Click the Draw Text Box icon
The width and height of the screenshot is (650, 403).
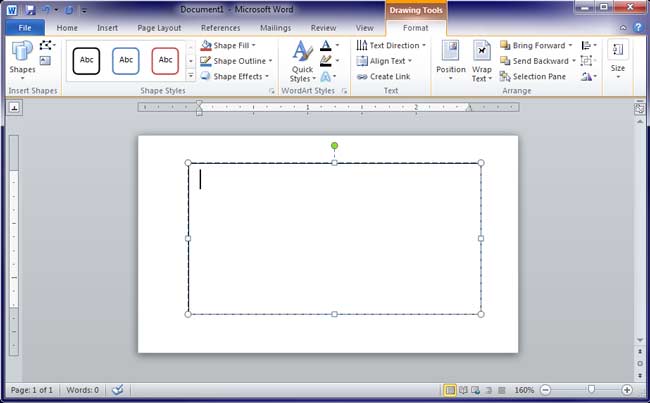(45, 61)
